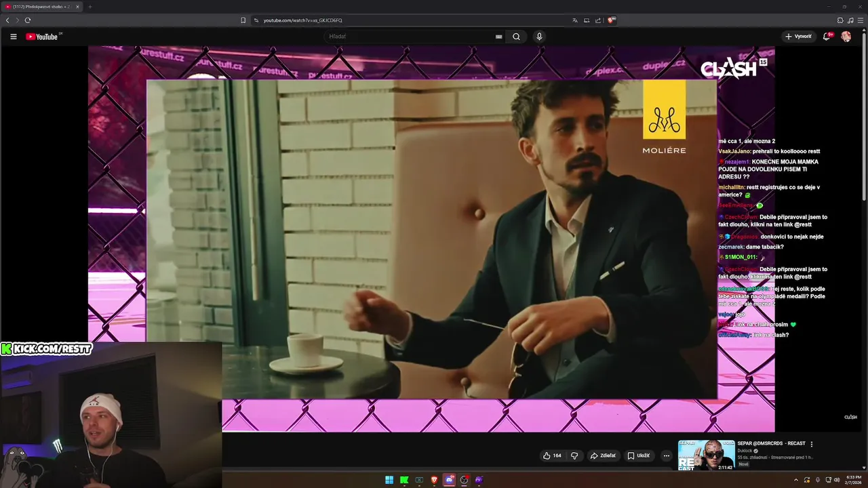868x488 pixels.
Task: Open the SEPAR @DMSRCRDS - RECAST title link
Action: 771,443
